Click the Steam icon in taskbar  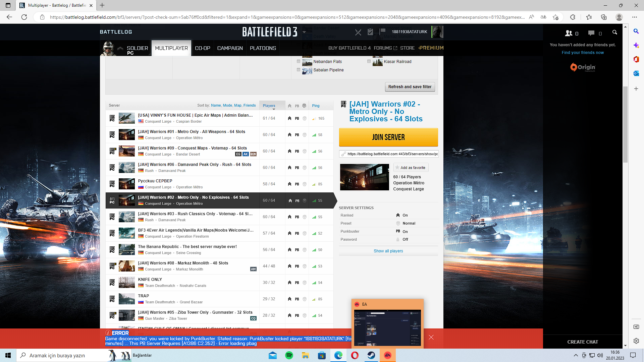pos(371,355)
